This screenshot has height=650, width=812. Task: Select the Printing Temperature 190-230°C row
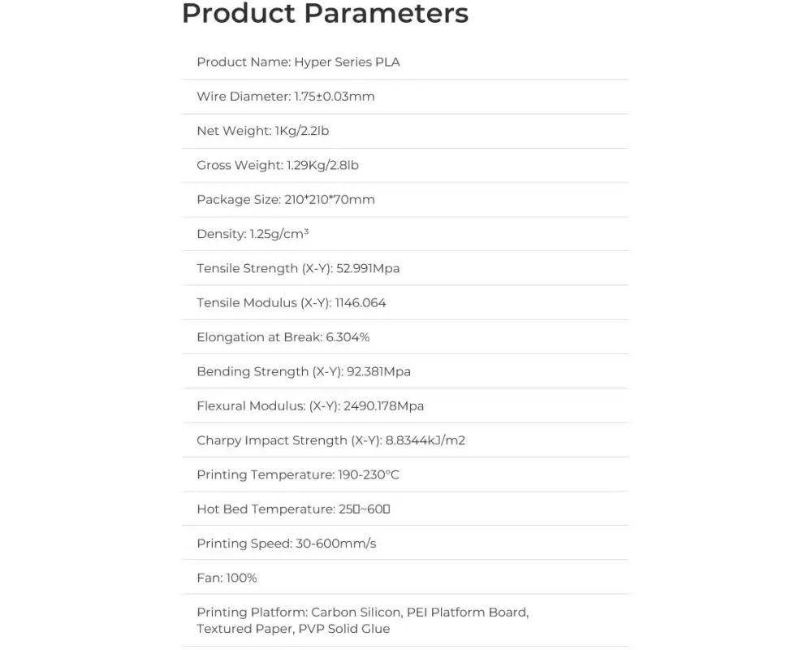[x=298, y=474]
